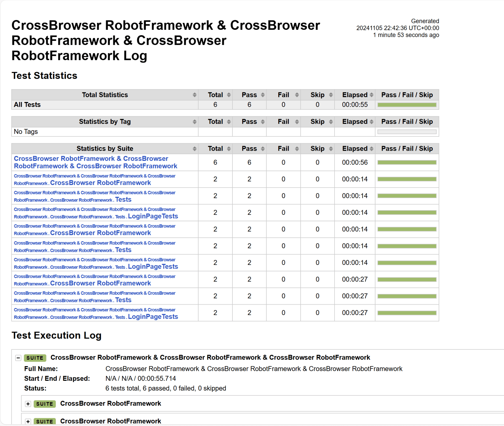Image resolution: width=504 pixels, height=426 pixels.
Task: Sort Statistics by Tag by Elapsed column
Action: (x=372, y=122)
